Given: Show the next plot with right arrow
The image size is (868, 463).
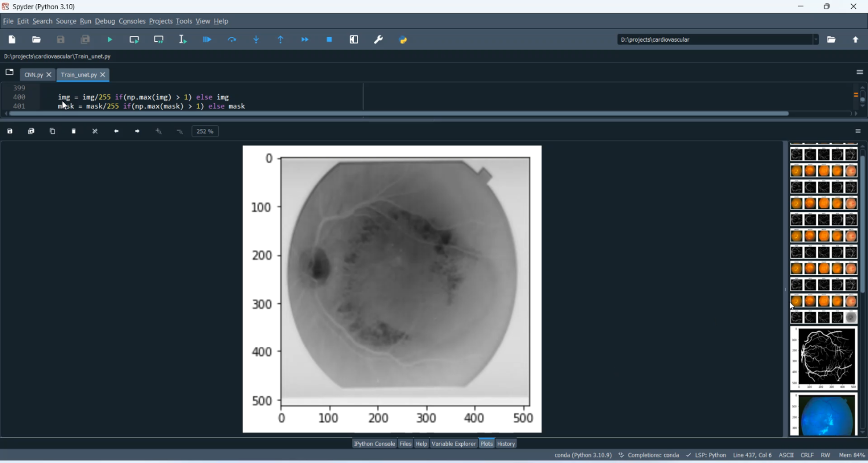Looking at the screenshot, I should [x=137, y=131].
